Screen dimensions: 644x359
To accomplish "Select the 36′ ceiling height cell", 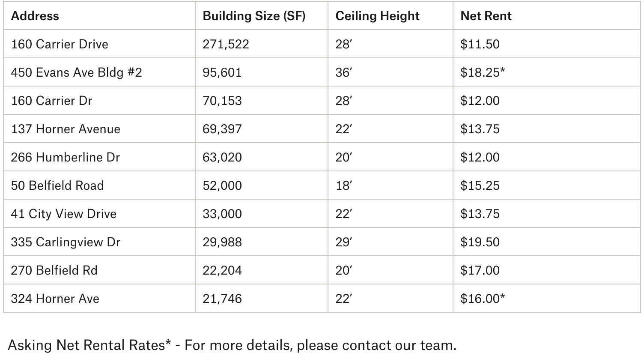I will pos(343,72).
